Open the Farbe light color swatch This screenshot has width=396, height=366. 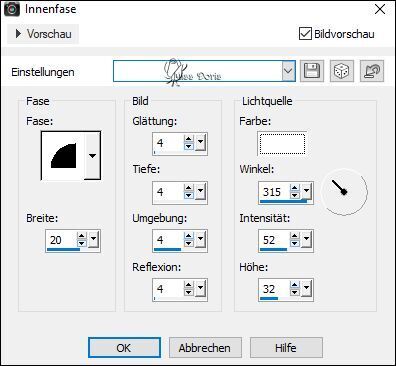pyautogui.click(x=282, y=144)
